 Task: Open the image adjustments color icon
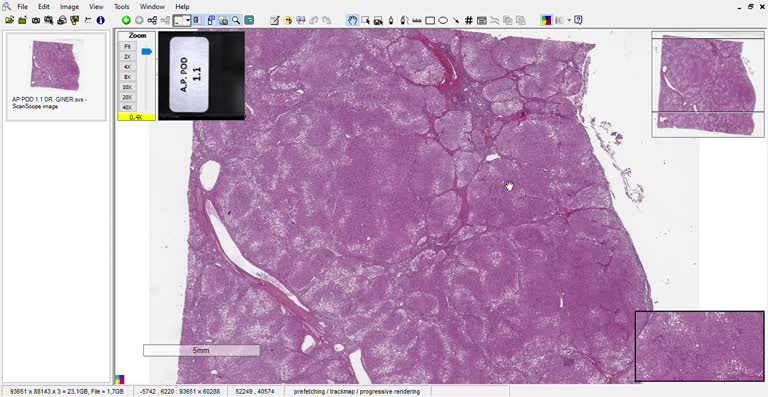click(x=546, y=20)
